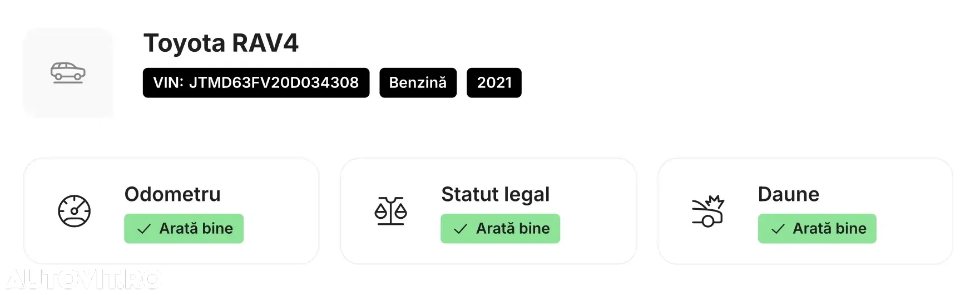Click the Benzină fuel type tag

click(x=418, y=83)
